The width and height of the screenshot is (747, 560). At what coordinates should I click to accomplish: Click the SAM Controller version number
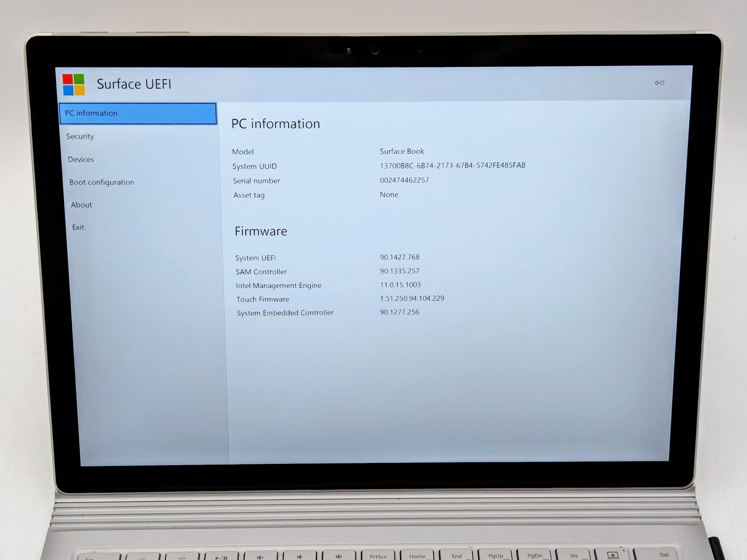coord(400,271)
